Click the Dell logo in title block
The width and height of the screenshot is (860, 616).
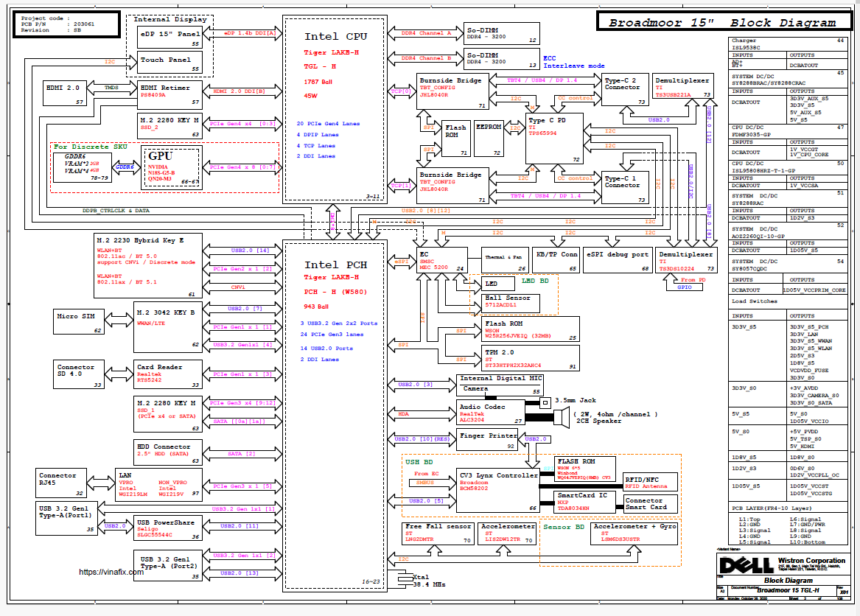click(745, 565)
